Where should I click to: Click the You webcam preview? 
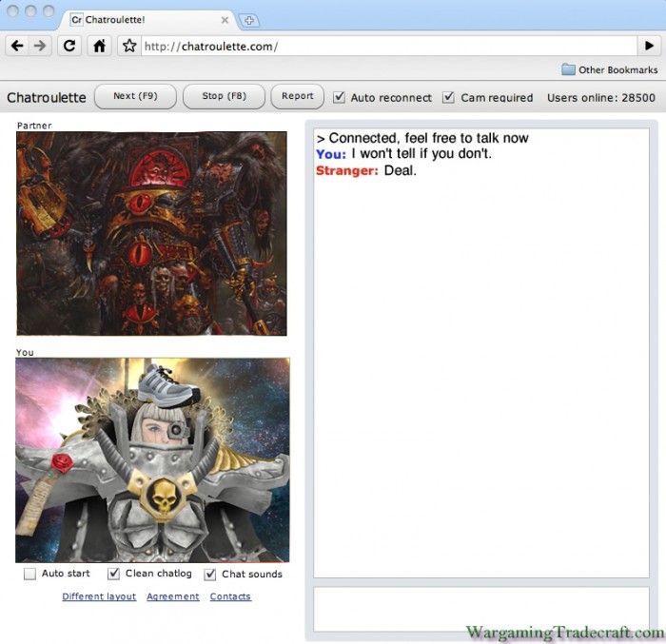pyautogui.click(x=152, y=460)
